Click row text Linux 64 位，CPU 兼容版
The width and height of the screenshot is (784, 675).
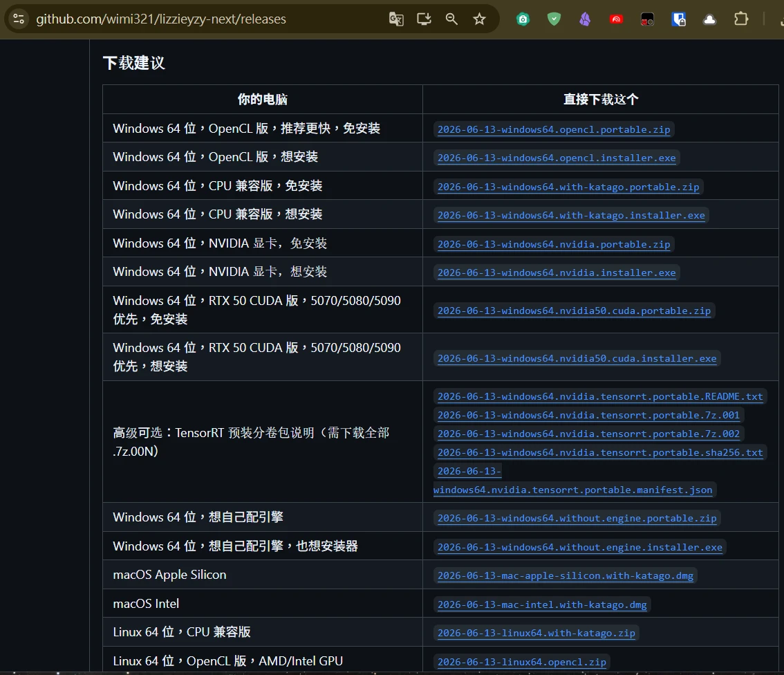182,633
